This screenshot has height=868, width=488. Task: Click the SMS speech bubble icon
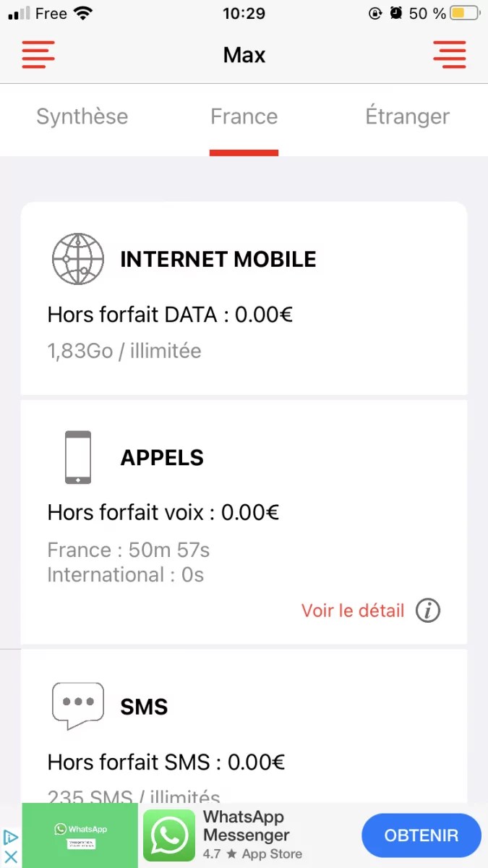pos(78,705)
